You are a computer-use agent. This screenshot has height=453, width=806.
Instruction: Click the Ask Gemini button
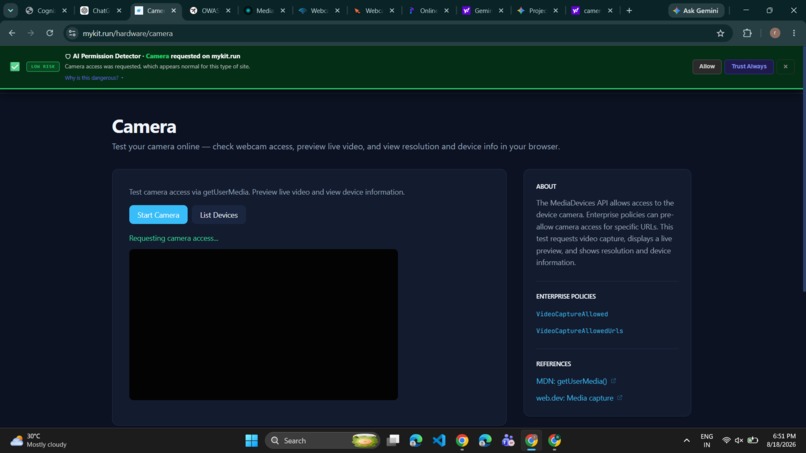[x=696, y=10]
